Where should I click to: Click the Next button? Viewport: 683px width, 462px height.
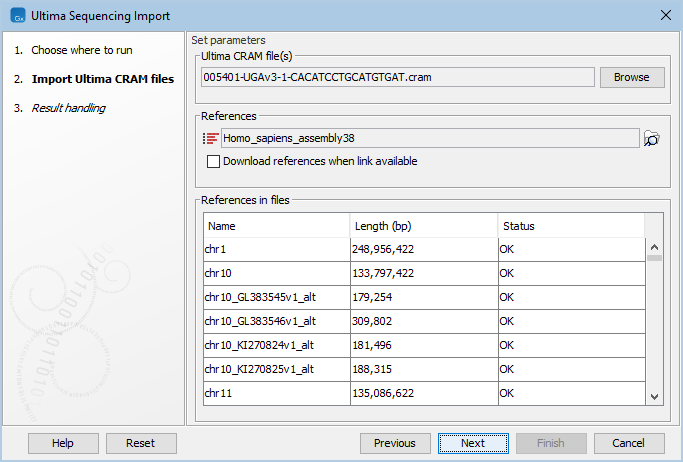(x=473, y=443)
